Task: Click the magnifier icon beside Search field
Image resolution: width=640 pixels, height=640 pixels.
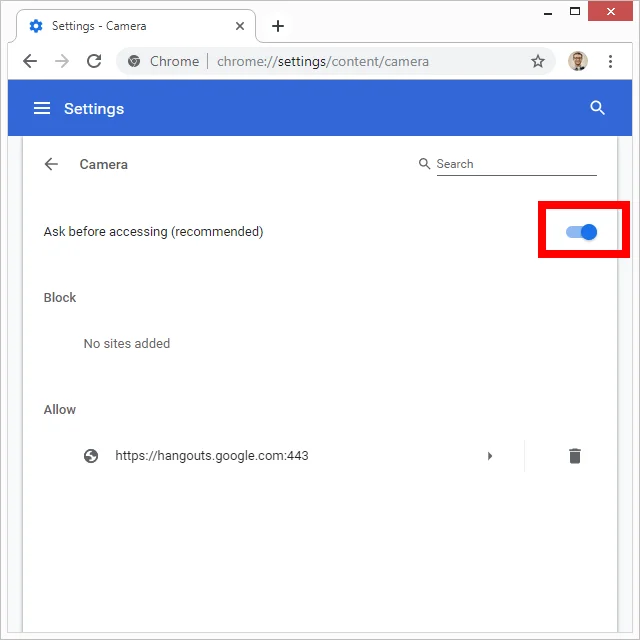Action: point(424,164)
